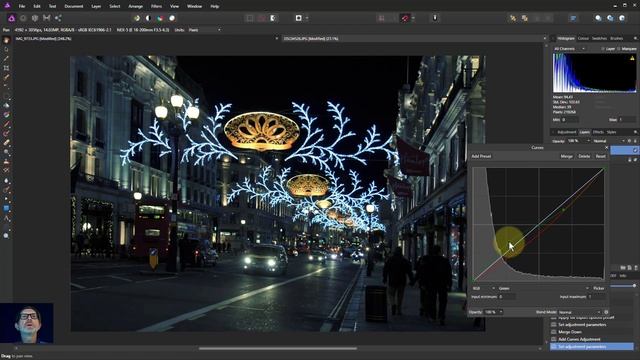The width and height of the screenshot is (640, 360).
Task: Switch to the Develop Persona icon
Action: [35, 18]
